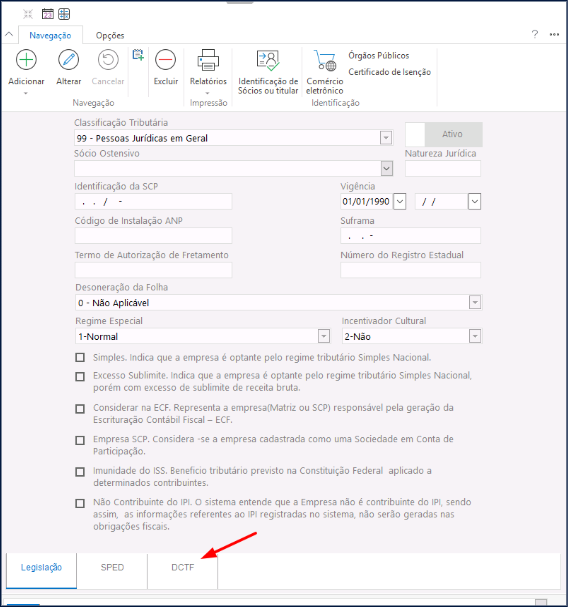This screenshot has height=607, width=568.
Task: Check the Considerar na ECF option
Action: coord(80,409)
